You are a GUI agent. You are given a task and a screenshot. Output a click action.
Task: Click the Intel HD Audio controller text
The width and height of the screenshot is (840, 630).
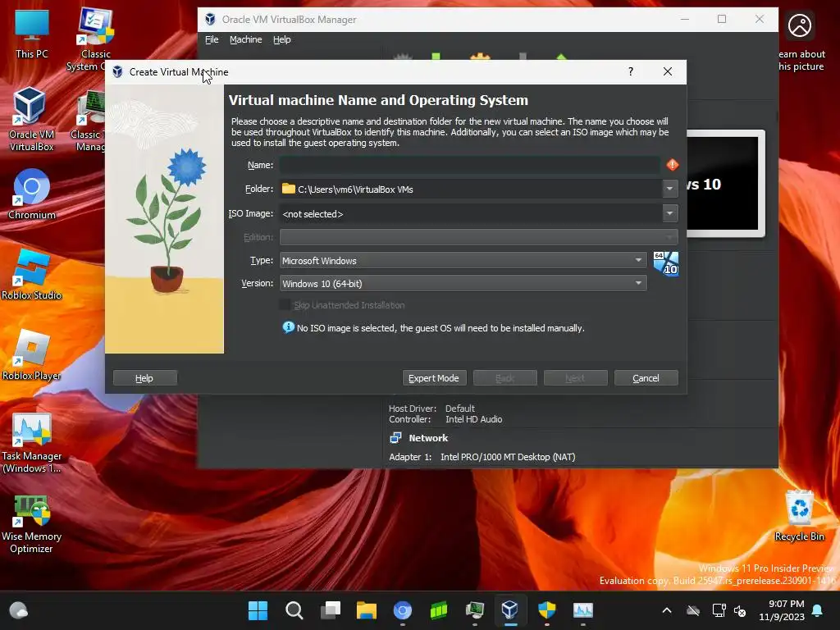point(473,419)
